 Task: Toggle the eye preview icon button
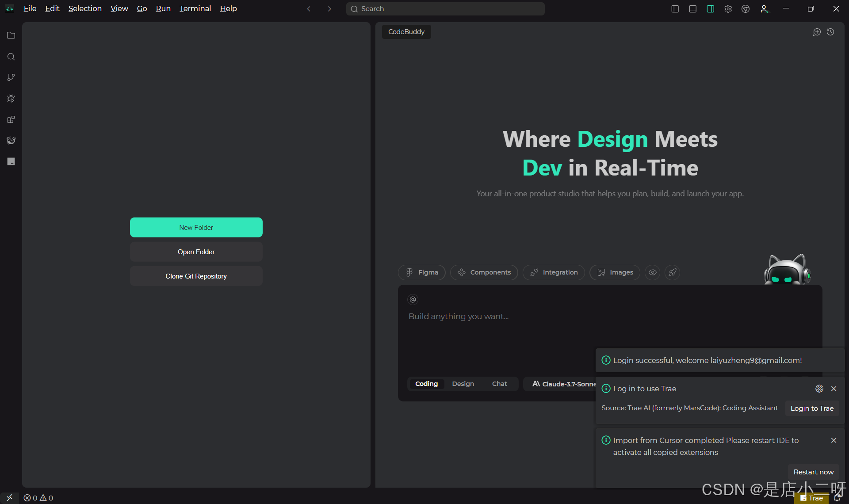coord(652,272)
